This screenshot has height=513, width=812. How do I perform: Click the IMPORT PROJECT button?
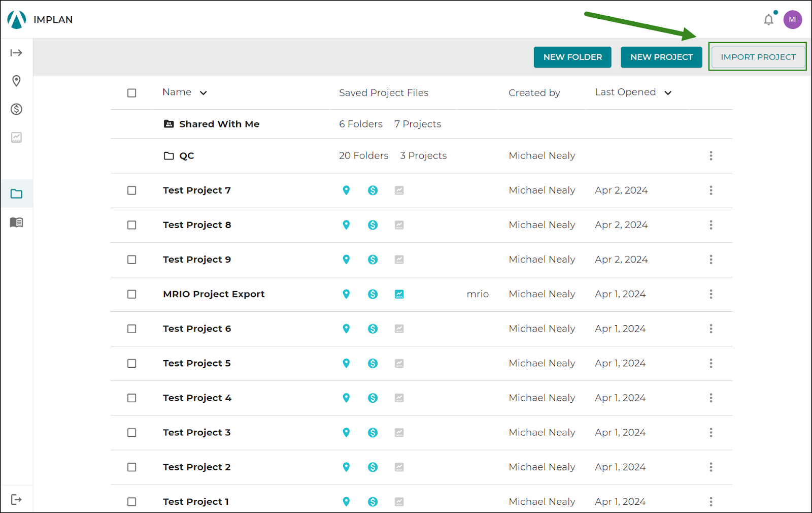click(x=758, y=57)
